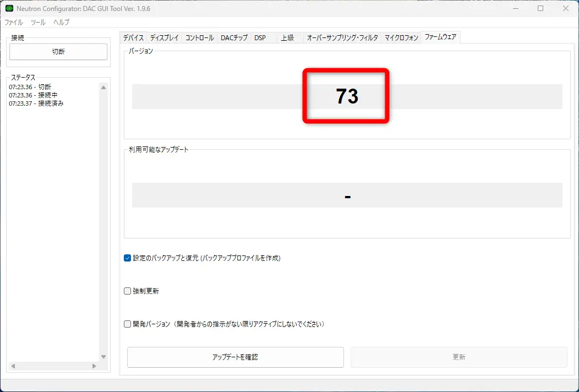
Task: Open the ツール menu
Action: coord(38,22)
